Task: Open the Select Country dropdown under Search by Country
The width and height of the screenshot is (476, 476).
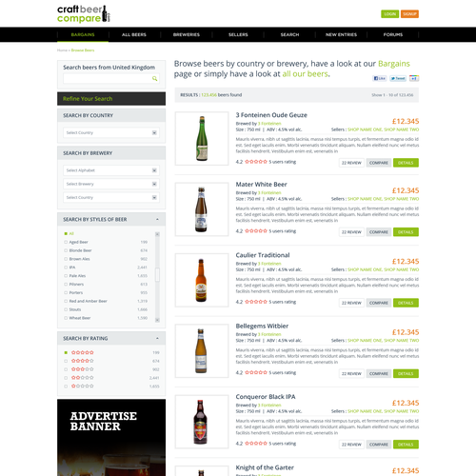Action: 111,132
